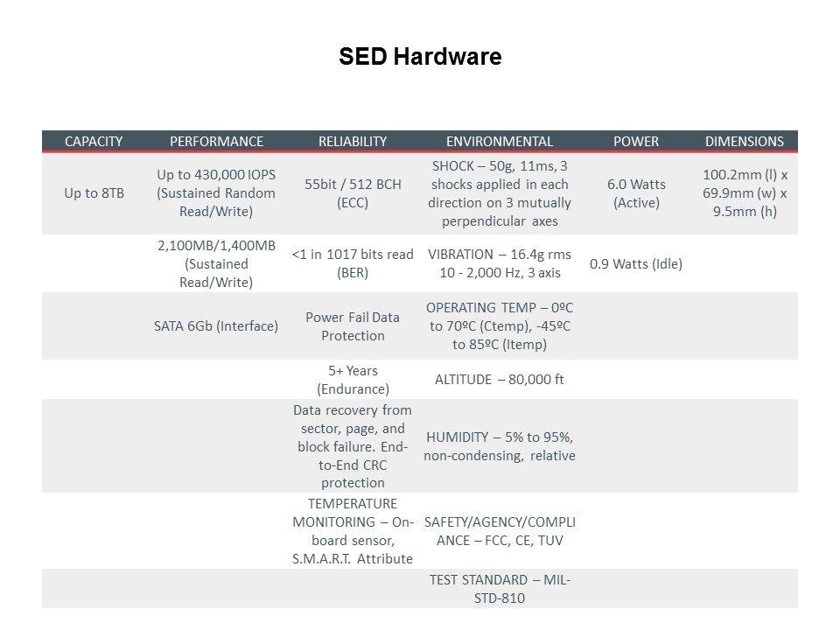Click the ALTITUDE 80,000 ft cell
This screenshot has width=840, height=630.
click(x=500, y=380)
